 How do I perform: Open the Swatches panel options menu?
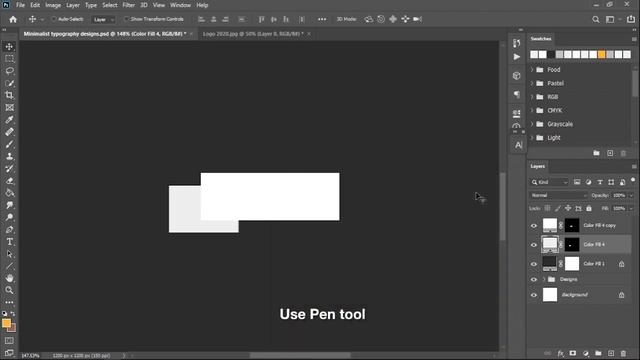[634, 39]
